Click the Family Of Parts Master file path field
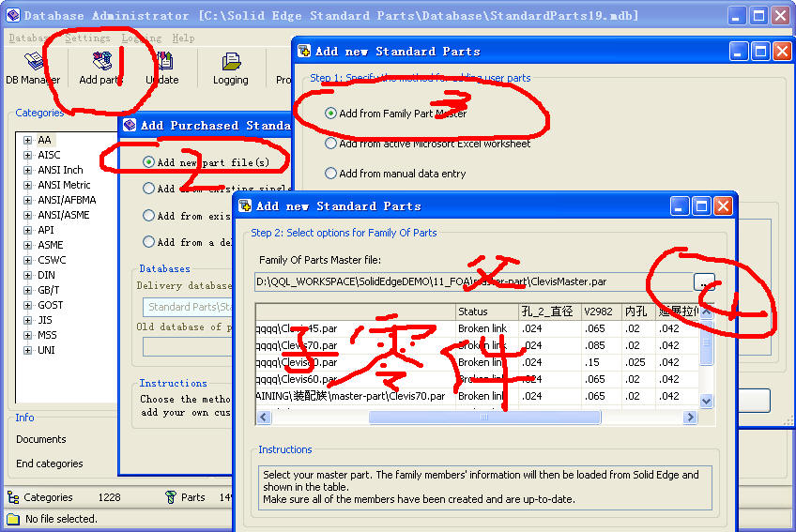 click(x=474, y=282)
